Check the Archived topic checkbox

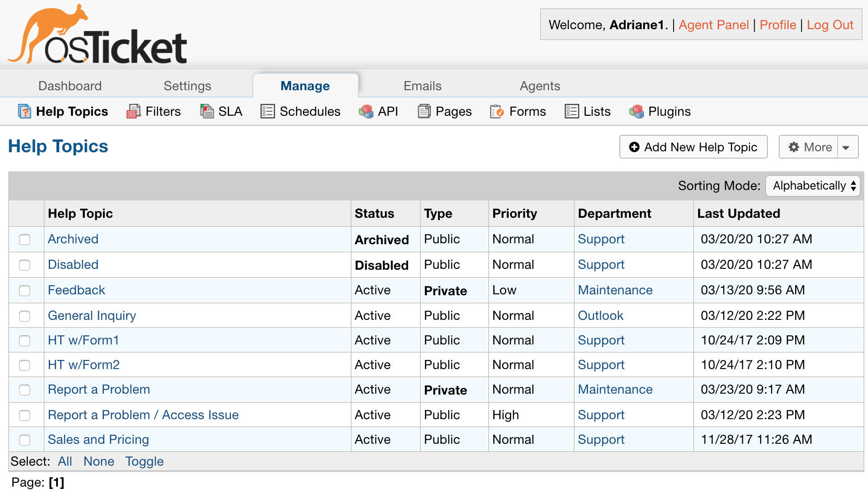coord(25,240)
